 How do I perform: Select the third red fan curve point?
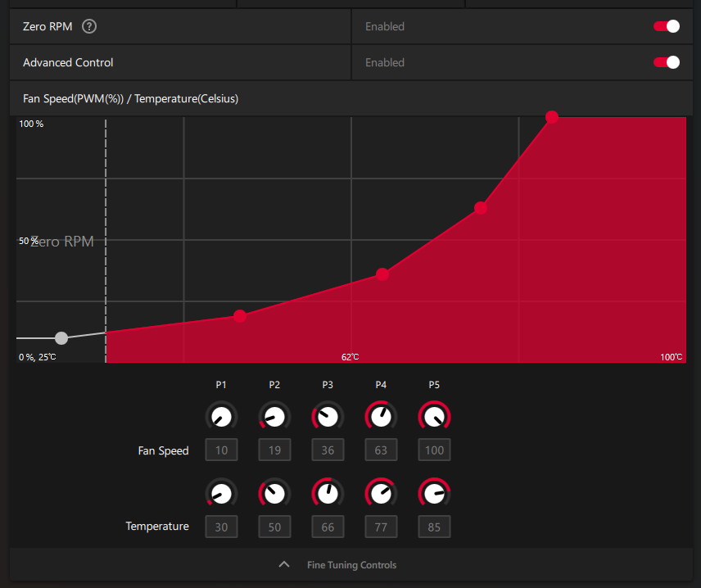pyautogui.click(x=481, y=208)
